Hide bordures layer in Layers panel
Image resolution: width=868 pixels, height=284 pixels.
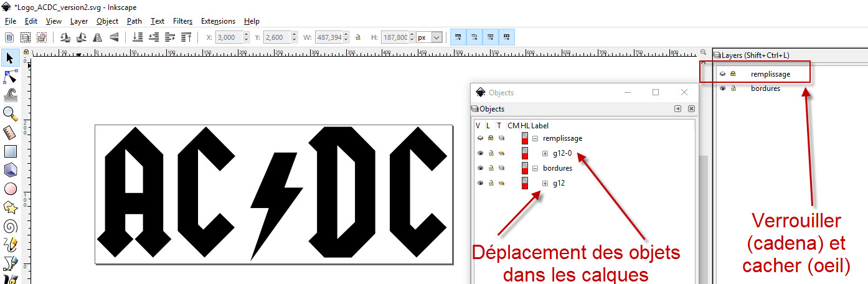click(723, 88)
